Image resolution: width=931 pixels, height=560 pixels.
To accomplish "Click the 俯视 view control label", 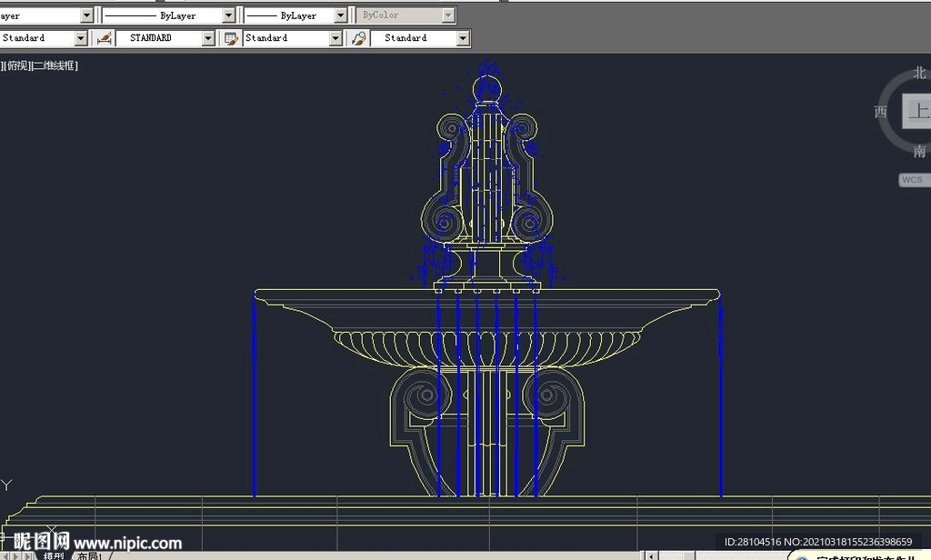I will click(18, 65).
